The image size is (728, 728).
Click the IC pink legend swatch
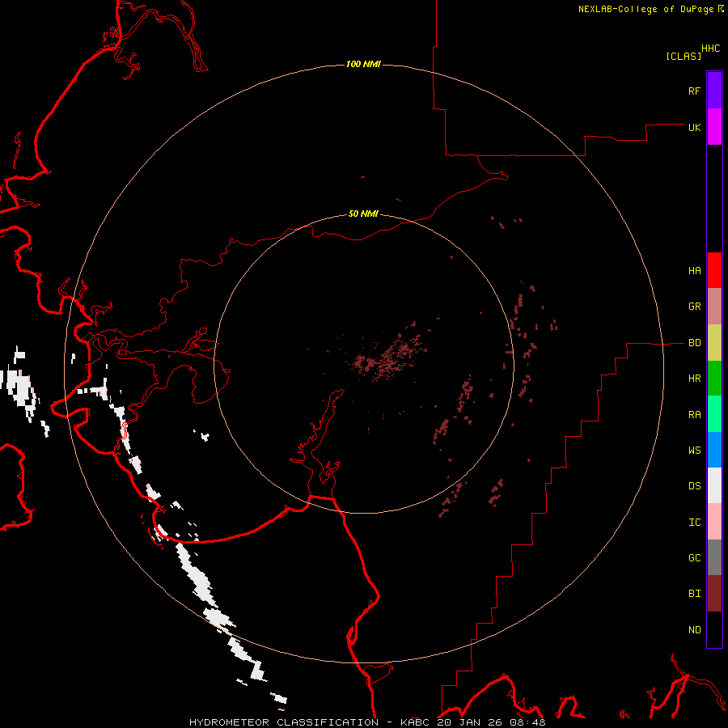(714, 522)
